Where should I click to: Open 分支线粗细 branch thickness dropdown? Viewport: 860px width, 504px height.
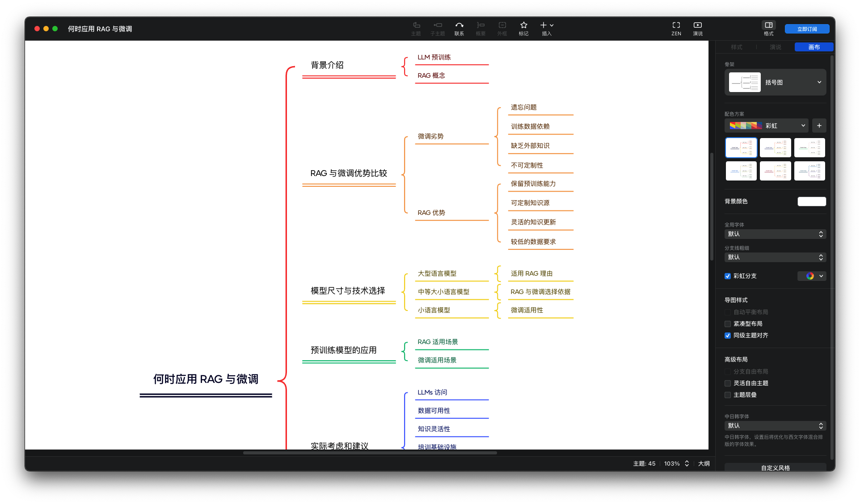click(x=775, y=257)
